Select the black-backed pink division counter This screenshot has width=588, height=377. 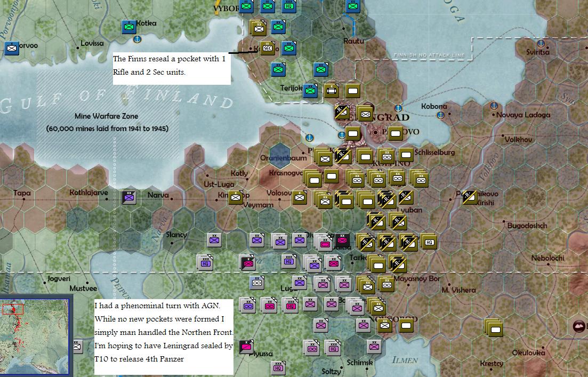point(342,240)
